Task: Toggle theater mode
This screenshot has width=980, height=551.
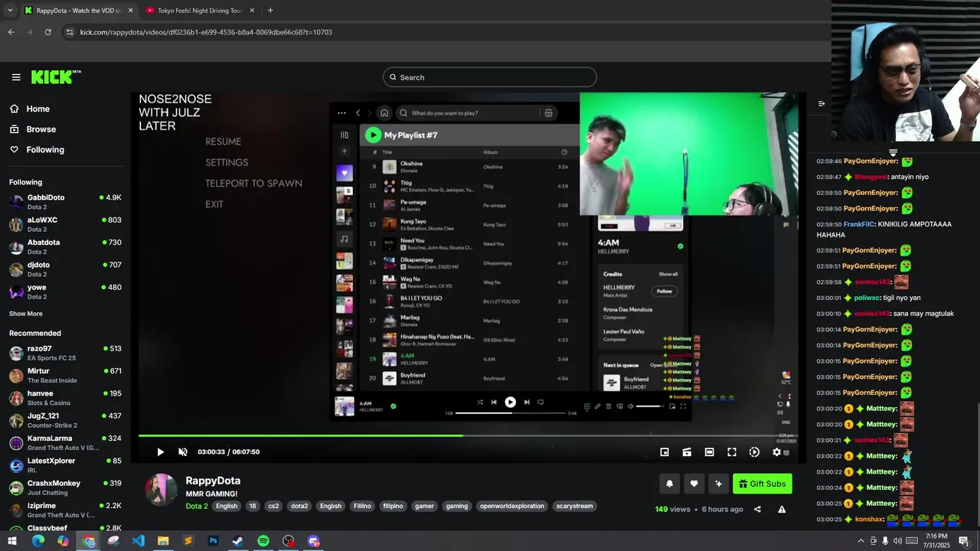Action: click(709, 452)
